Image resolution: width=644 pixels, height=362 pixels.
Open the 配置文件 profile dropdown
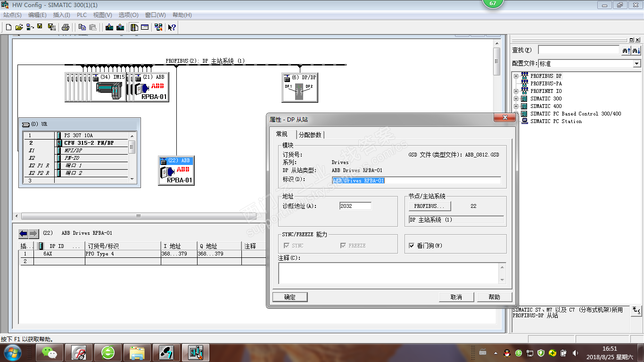point(637,64)
